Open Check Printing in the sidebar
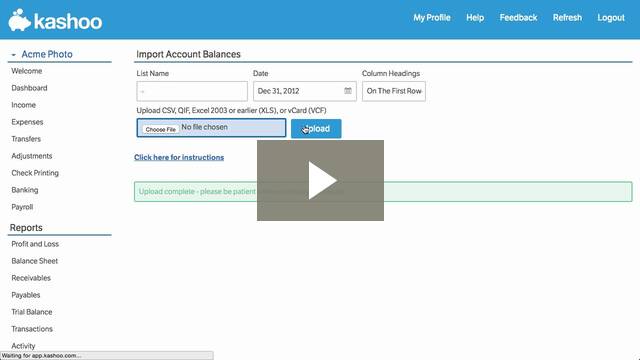This screenshot has width=640, height=360. click(35, 173)
